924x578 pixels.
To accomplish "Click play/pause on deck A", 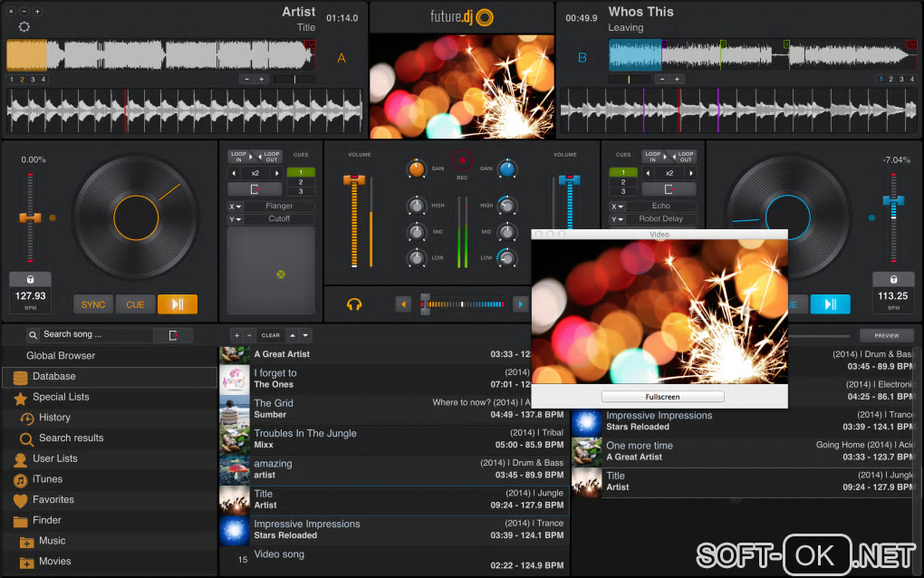I will 177,304.
